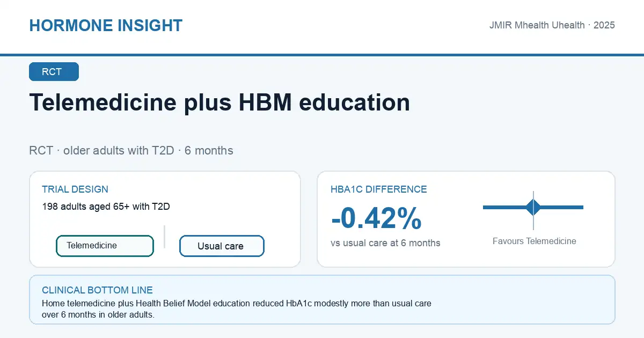The image size is (644, 338).
Task: Select the Telemedicine arm box
Action: [x=105, y=246]
